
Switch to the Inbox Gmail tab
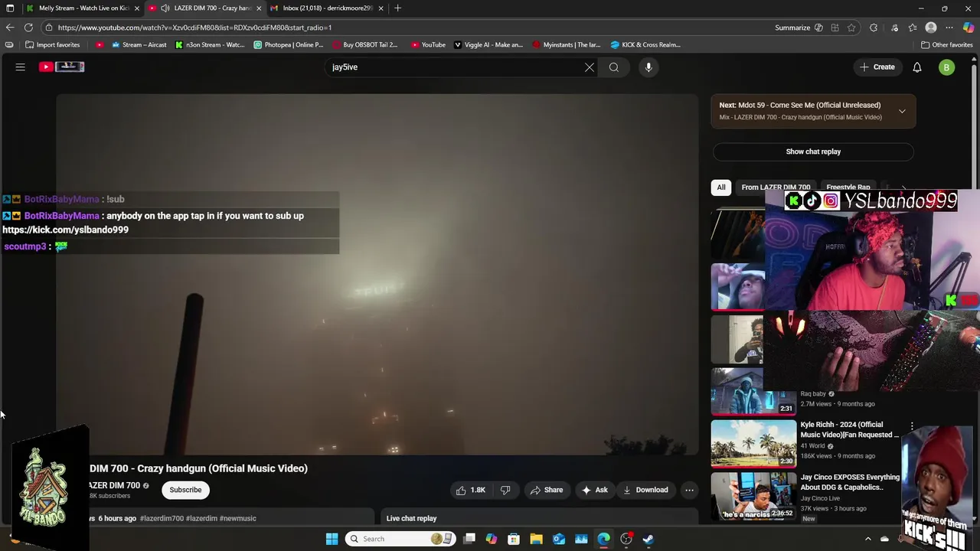(x=325, y=8)
